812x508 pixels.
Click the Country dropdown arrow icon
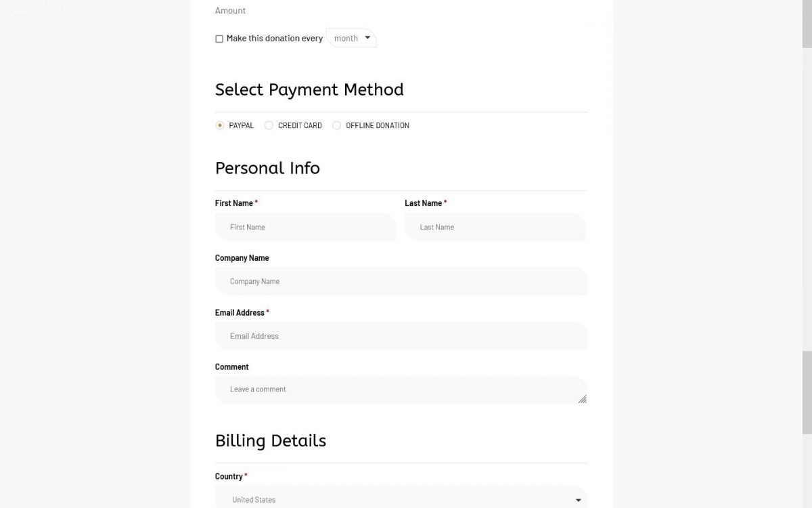point(578,500)
